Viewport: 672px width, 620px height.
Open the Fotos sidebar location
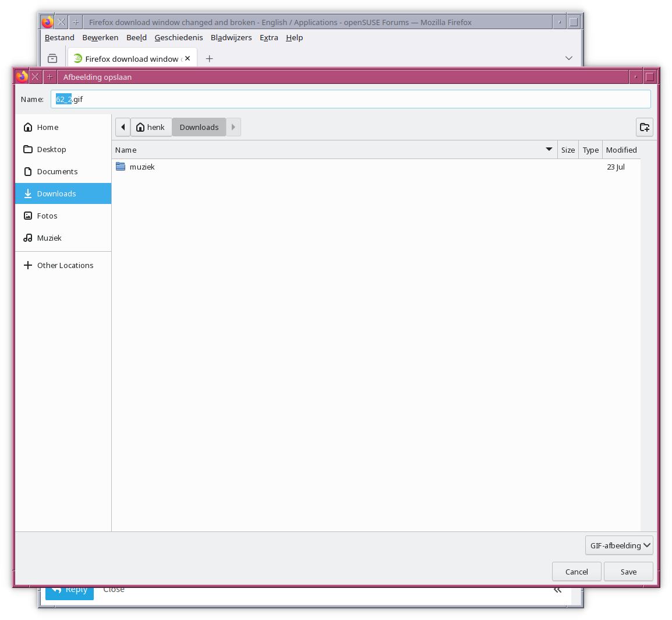click(63, 216)
